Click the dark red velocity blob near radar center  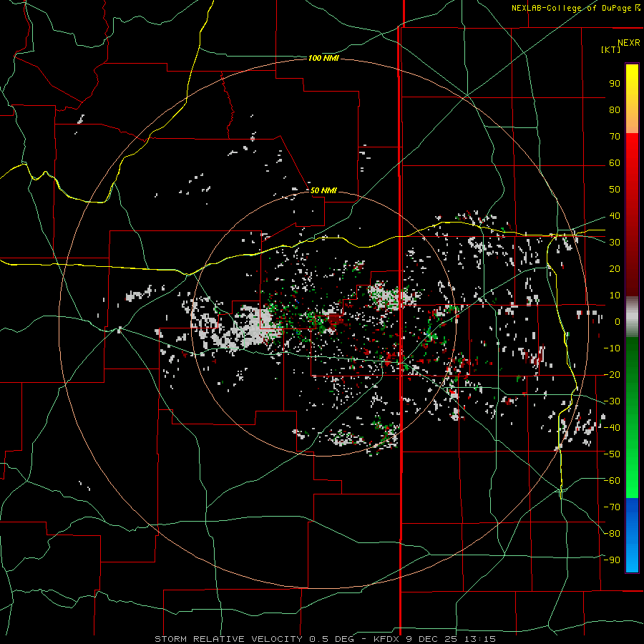point(335,320)
